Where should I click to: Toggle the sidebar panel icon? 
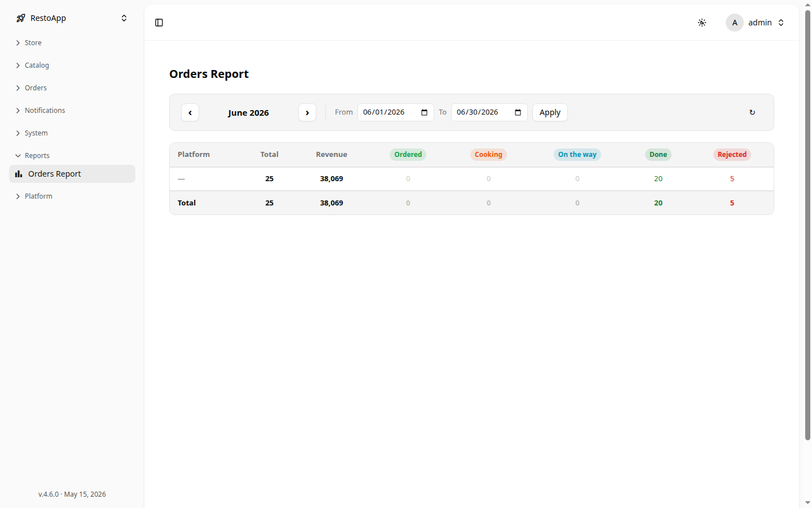159,23
